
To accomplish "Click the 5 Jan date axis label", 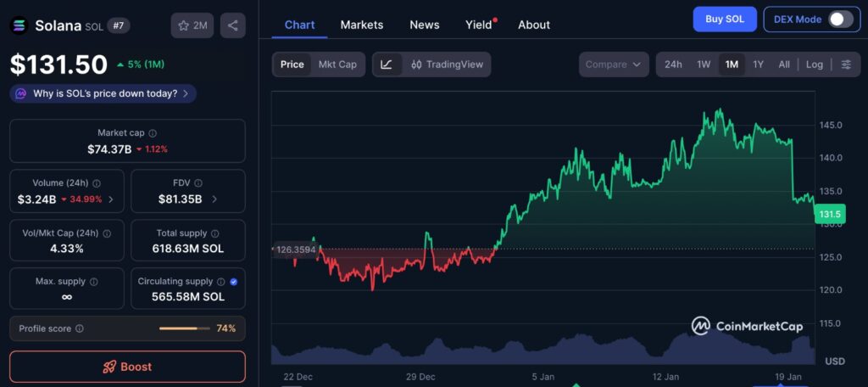I will point(542,377).
